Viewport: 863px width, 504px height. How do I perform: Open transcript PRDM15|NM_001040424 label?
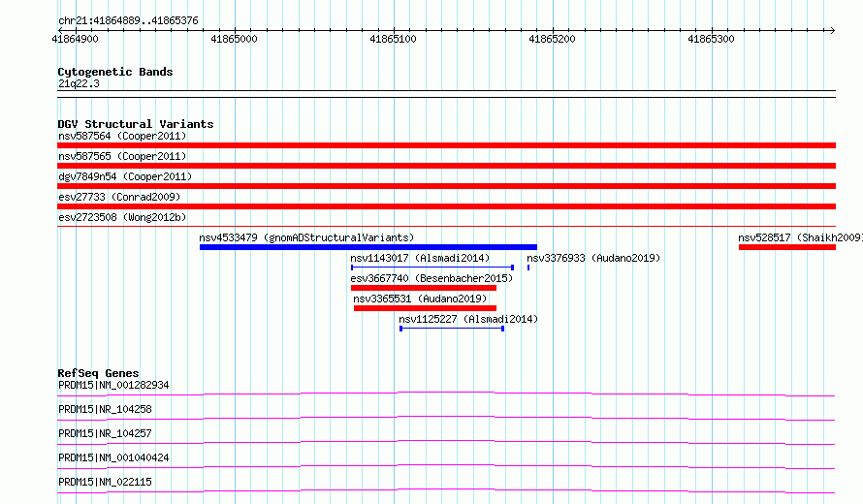[113, 457]
